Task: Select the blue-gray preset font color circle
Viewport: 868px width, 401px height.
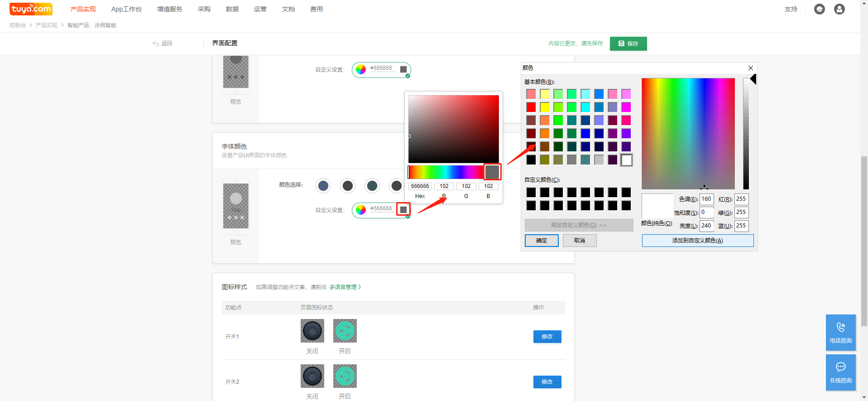Action: click(323, 185)
